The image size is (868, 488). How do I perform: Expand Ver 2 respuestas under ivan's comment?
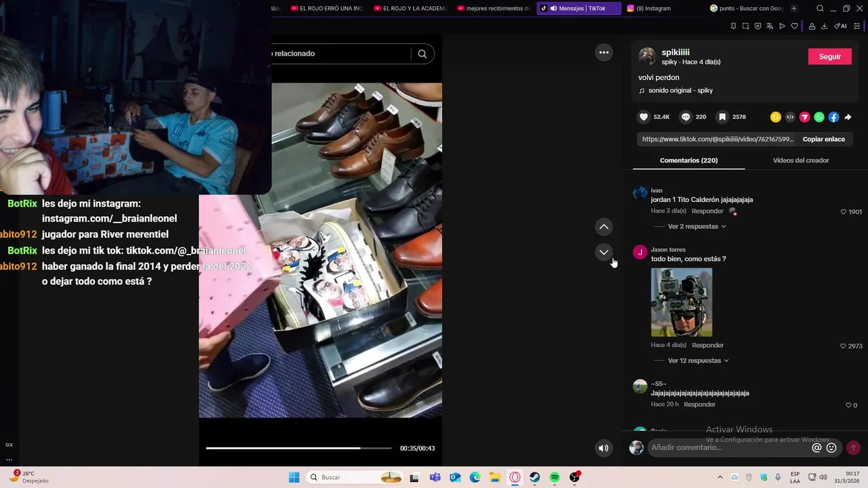[x=696, y=226]
